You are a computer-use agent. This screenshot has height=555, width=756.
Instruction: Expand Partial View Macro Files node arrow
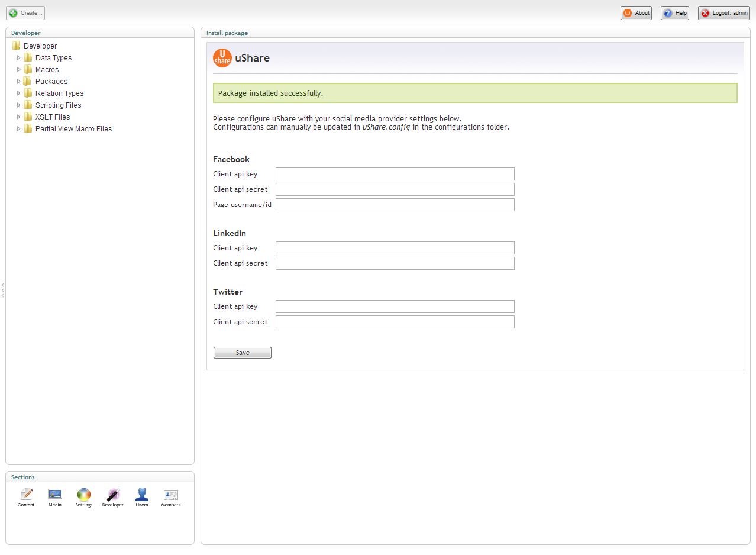[x=19, y=129]
